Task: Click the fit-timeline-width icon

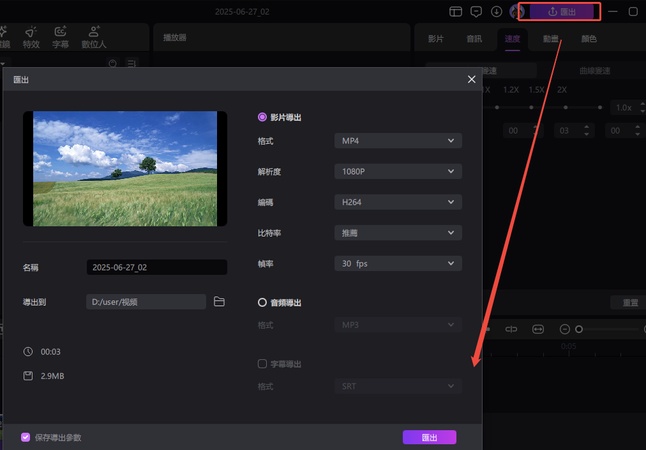Action: coord(537,329)
